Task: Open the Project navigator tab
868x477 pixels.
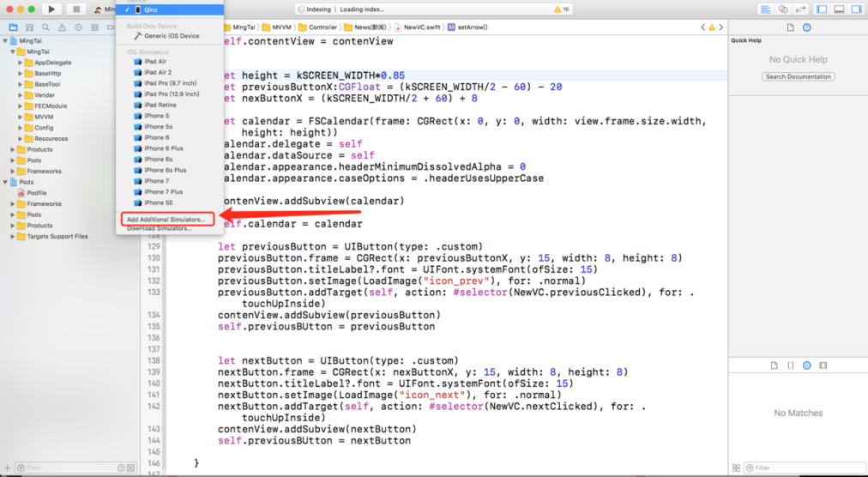Action: pos(13,27)
